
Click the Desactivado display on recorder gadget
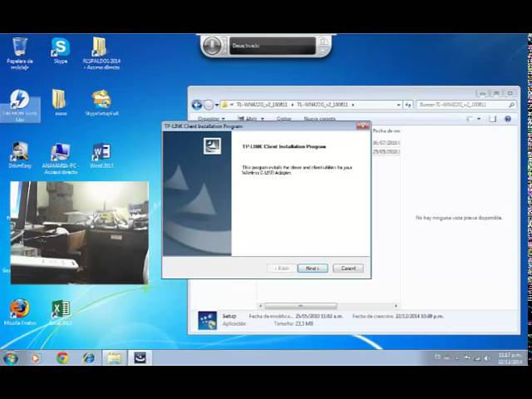pyautogui.click(x=272, y=46)
